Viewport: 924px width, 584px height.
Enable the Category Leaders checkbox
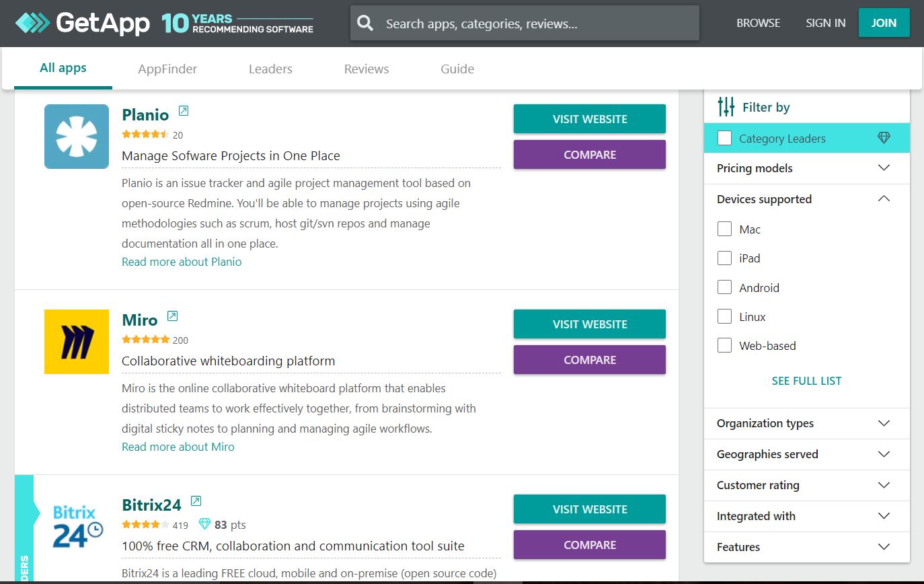pyautogui.click(x=724, y=138)
